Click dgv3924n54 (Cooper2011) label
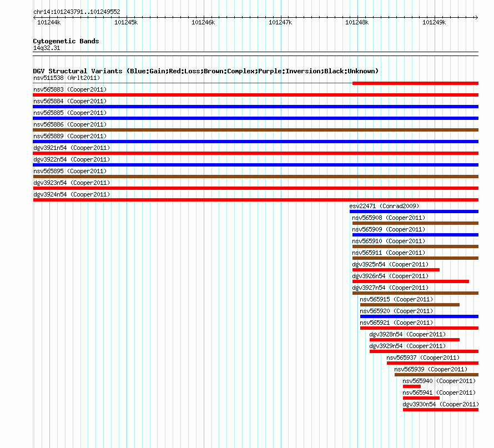Image resolution: width=494 pixels, height=448 pixels. click(72, 194)
